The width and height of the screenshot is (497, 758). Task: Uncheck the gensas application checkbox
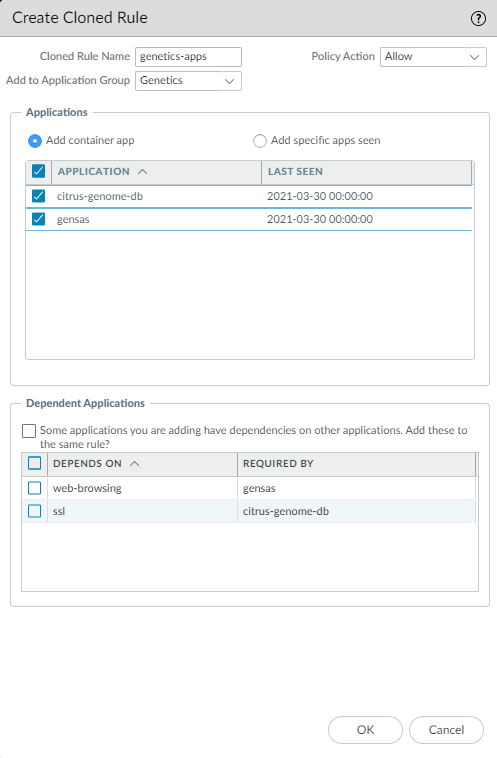pos(38,219)
